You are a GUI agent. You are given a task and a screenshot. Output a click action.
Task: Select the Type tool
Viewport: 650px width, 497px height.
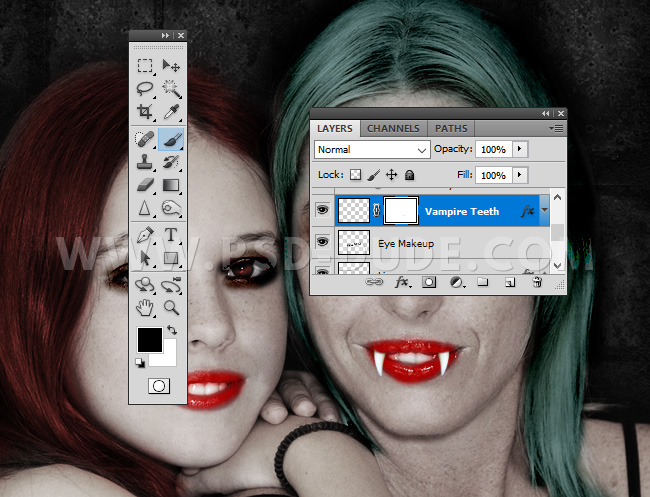tap(171, 235)
